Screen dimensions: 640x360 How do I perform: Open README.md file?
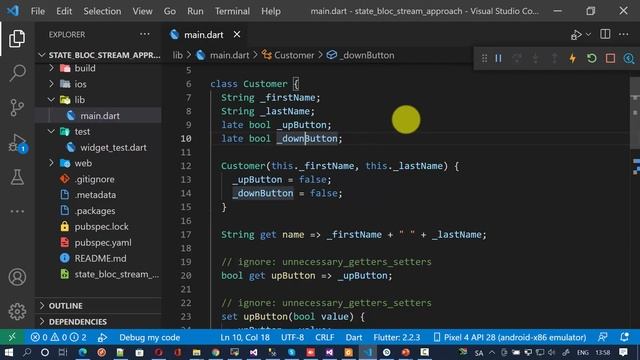tap(99, 258)
